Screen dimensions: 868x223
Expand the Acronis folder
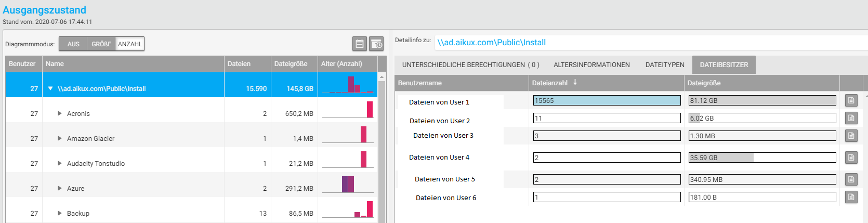click(x=60, y=113)
